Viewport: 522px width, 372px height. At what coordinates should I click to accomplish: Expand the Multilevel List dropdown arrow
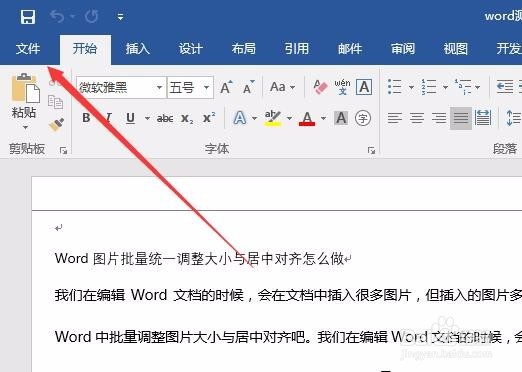point(478,87)
